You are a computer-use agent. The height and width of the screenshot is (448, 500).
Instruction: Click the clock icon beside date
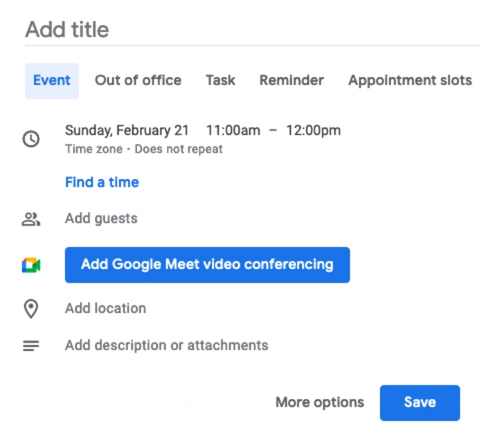click(31, 138)
